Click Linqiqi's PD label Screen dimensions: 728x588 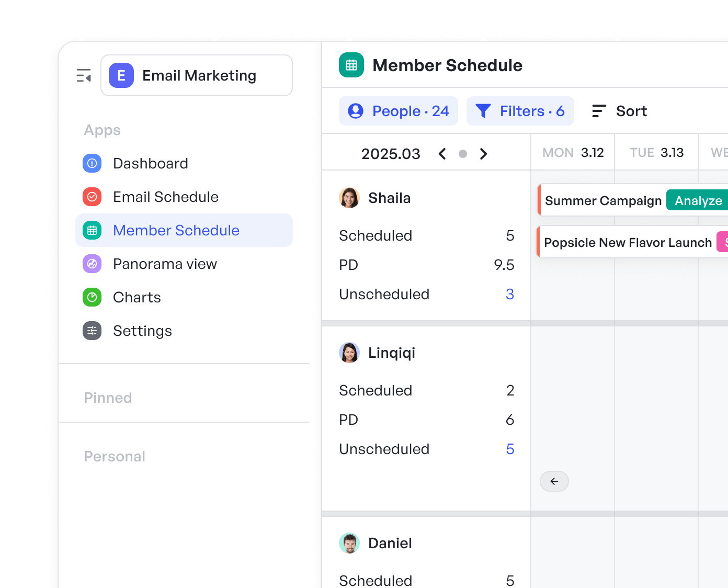click(x=348, y=420)
